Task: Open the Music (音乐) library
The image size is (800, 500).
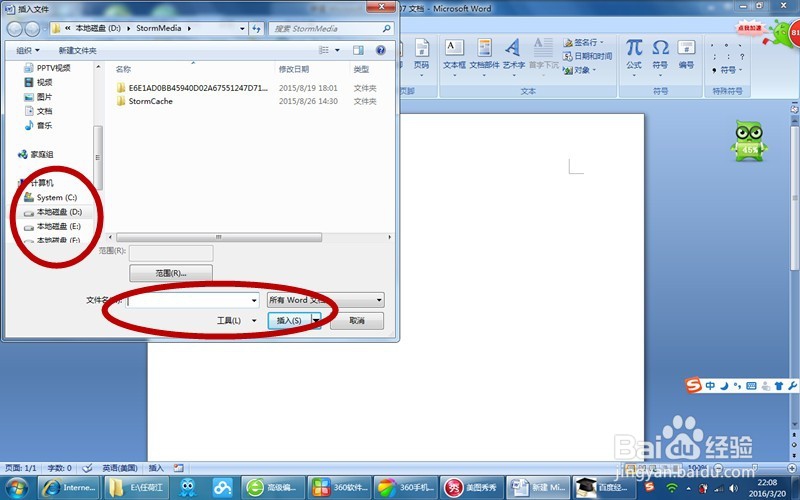Action: coord(38,125)
